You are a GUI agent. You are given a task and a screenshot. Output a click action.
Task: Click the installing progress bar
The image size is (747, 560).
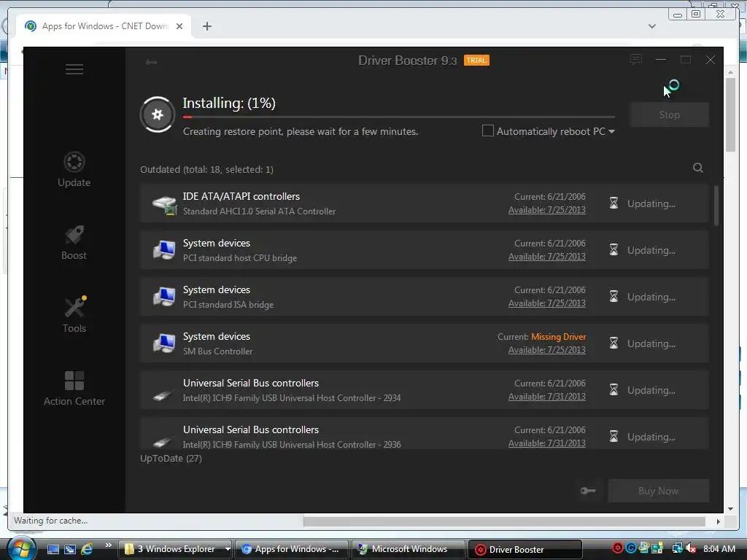pyautogui.click(x=399, y=117)
